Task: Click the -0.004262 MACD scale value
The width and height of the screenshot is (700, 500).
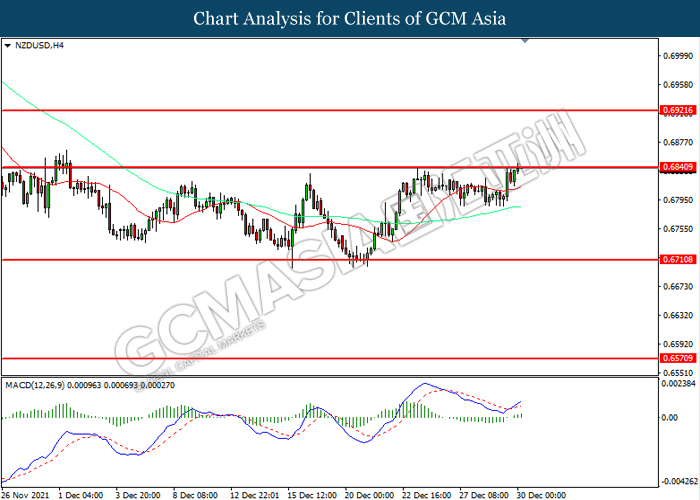Action: click(679, 482)
